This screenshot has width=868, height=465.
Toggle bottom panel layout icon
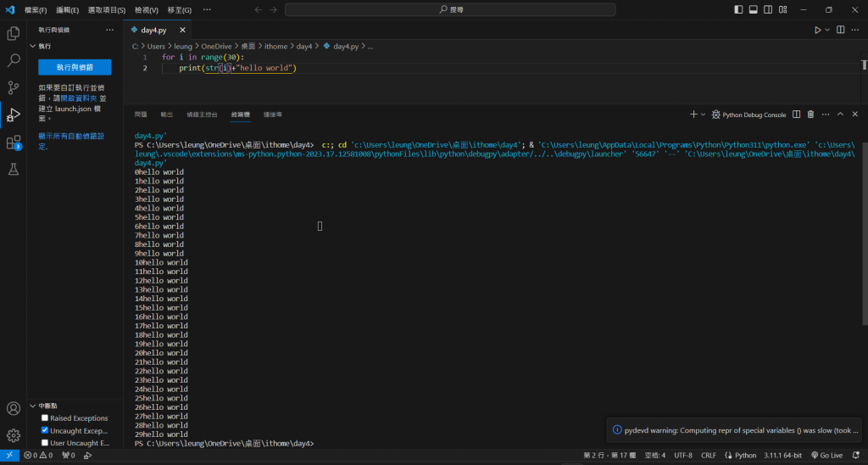click(754, 9)
